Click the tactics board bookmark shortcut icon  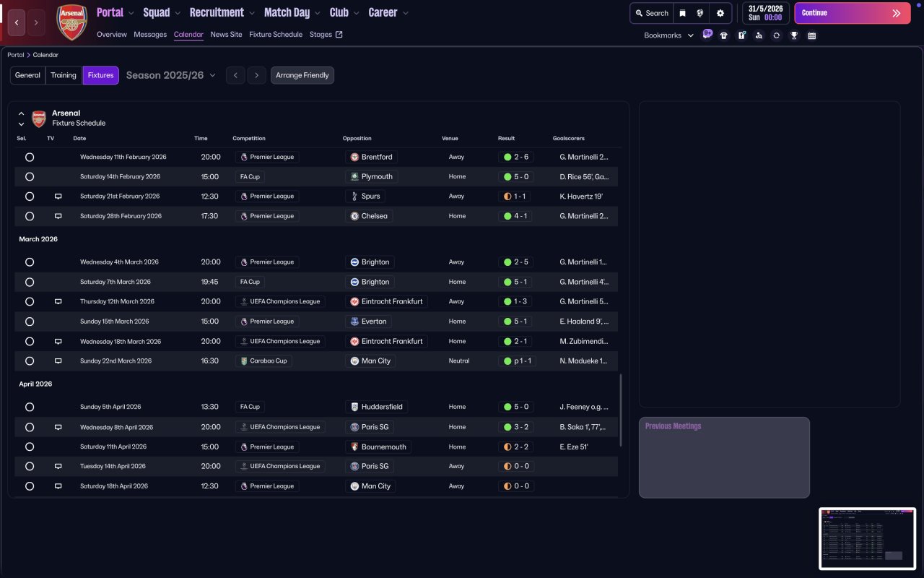coord(741,35)
